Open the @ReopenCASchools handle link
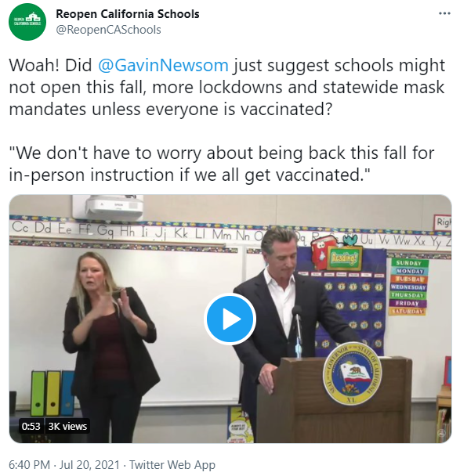Viewport: 460px width, 476px height. 108,30
